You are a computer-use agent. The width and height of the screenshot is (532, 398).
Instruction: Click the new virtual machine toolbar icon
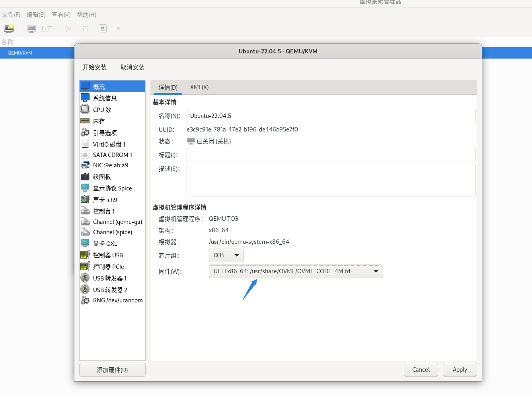tap(9, 29)
